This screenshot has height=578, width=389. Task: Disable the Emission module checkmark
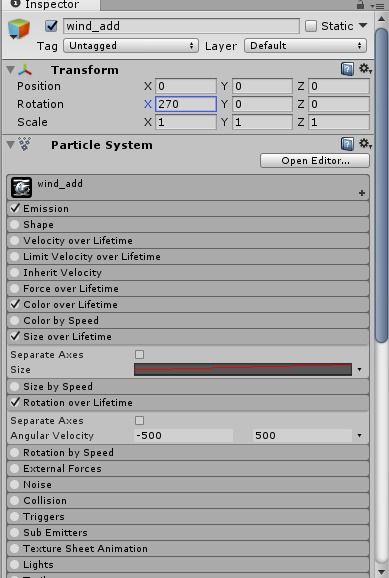click(x=15, y=208)
